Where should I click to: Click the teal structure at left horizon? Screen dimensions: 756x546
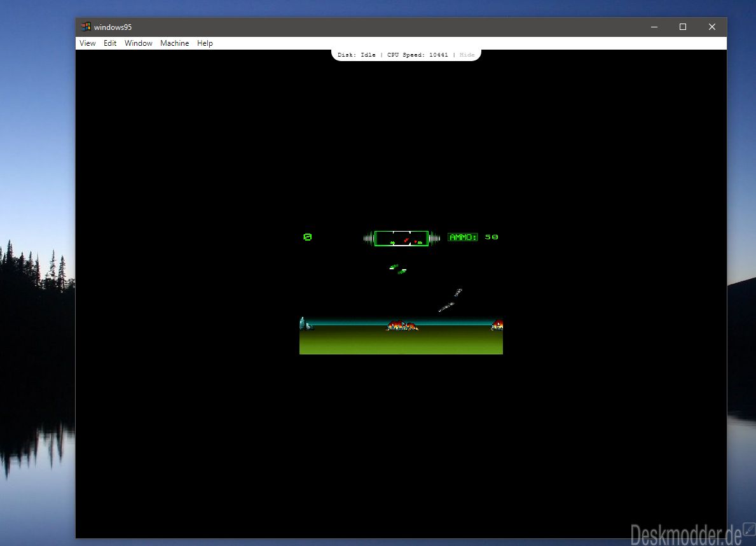(x=306, y=323)
